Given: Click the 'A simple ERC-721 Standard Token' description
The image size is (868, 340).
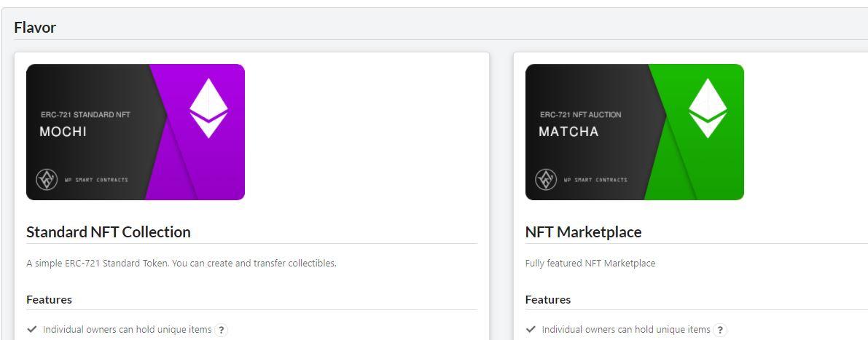Looking at the screenshot, I should coord(181,263).
